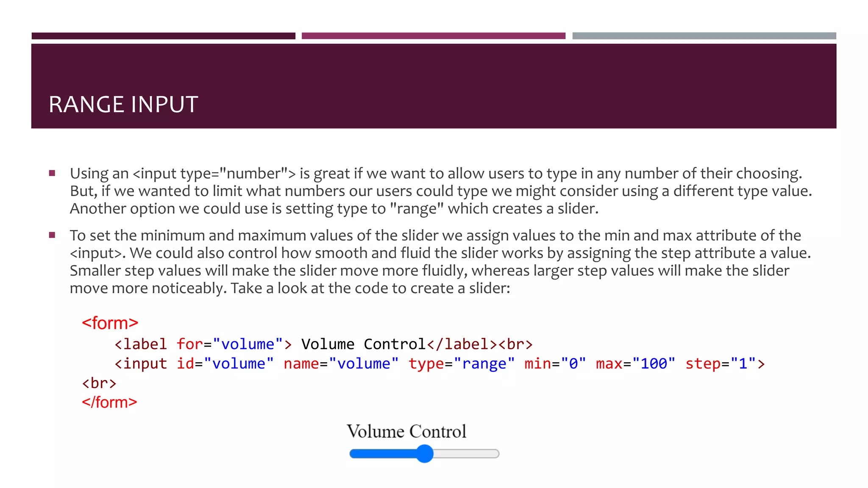Image resolution: width=868 pixels, height=488 pixels.
Task: Click the 'Volume Control' label above the slider
Action: 406,431
